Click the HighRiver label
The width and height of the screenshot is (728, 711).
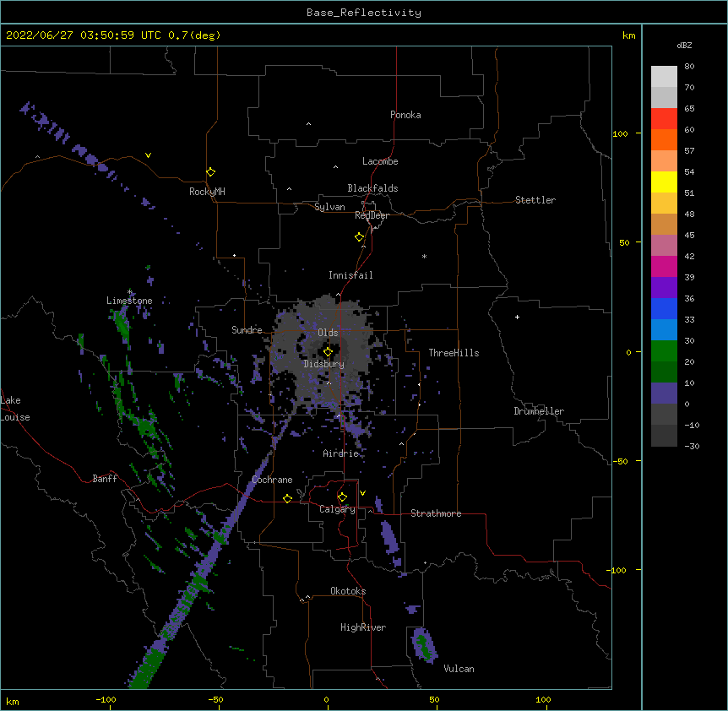click(363, 627)
